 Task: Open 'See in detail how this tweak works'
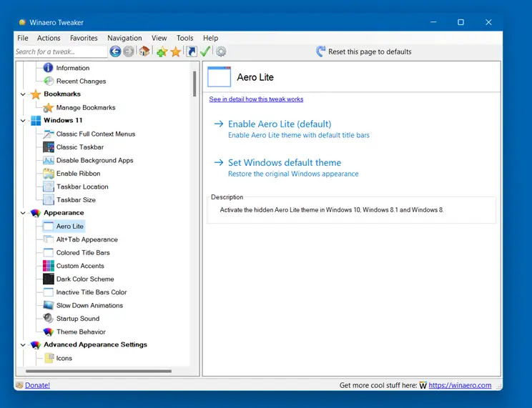(x=256, y=99)
